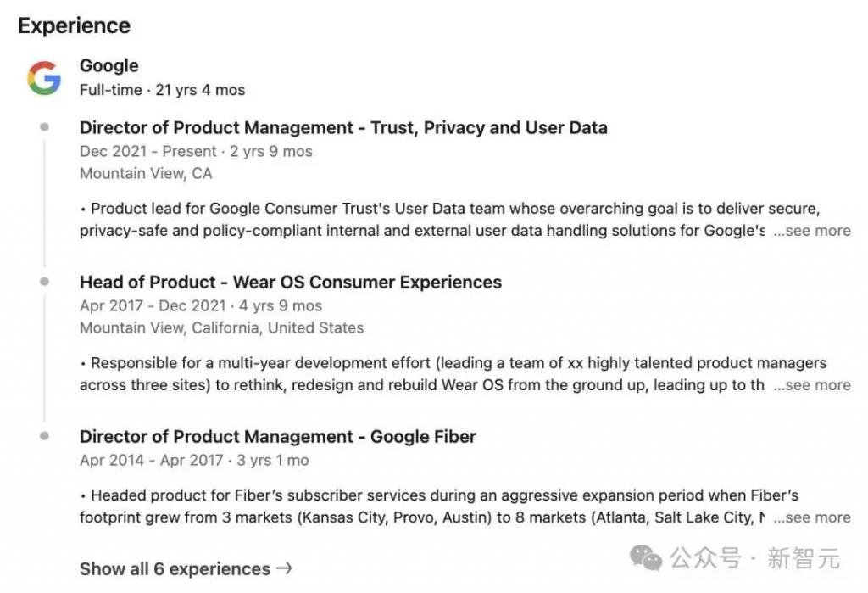Select the Google Fiber director title
The width and height of the screenshot is (868, 593).
278,437
